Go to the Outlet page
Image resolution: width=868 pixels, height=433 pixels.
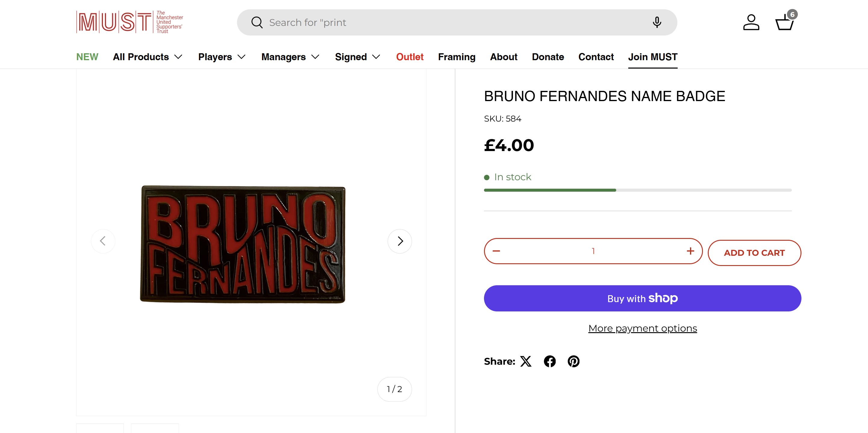click(x=410, y=57)
